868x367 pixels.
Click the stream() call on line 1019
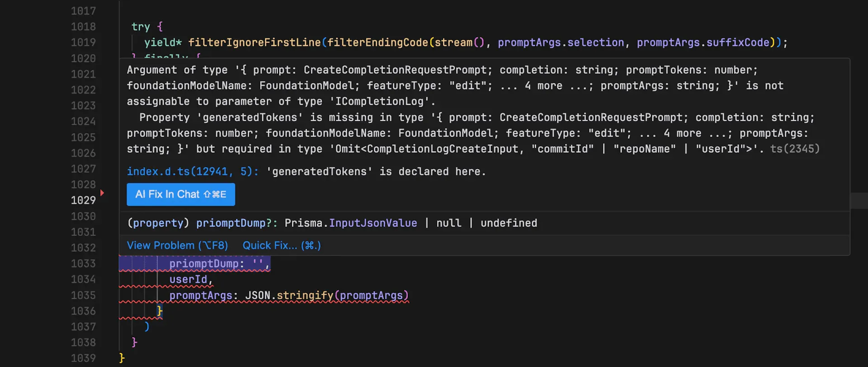pyautogui.click(x=459, y=42)
